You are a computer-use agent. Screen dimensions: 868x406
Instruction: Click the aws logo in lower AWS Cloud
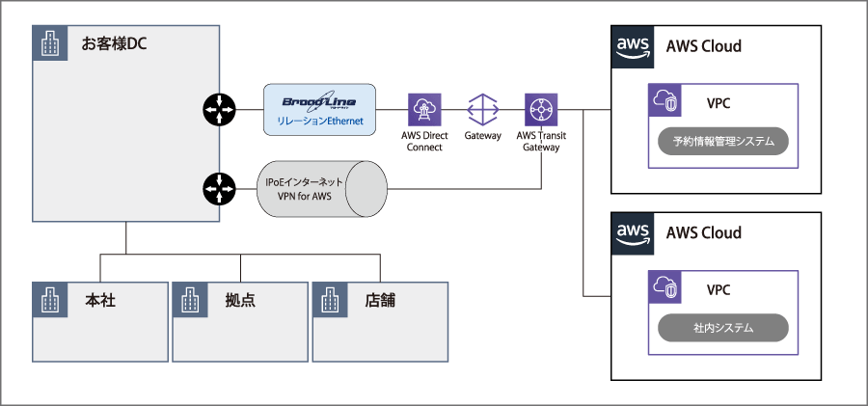(632, 233)
